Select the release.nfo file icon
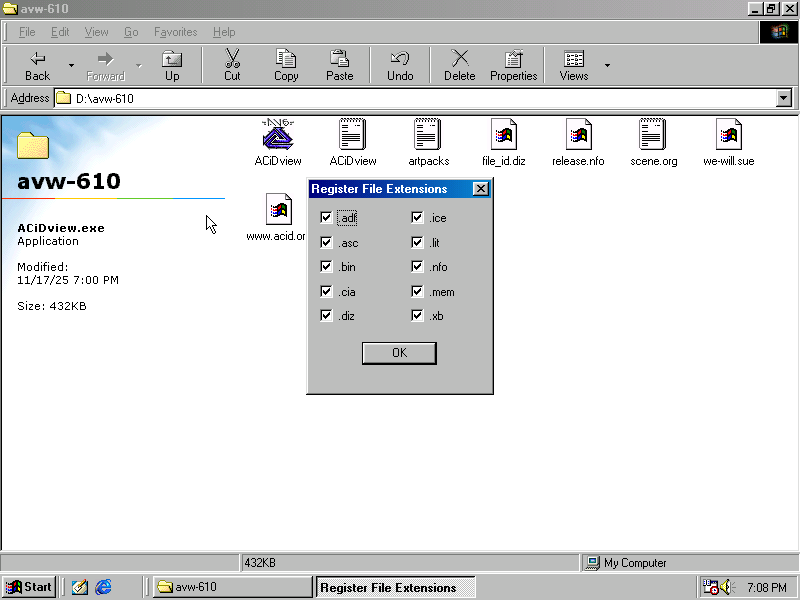Image resolution: width=800 pixels, height=600 pixels. (578, 135)
